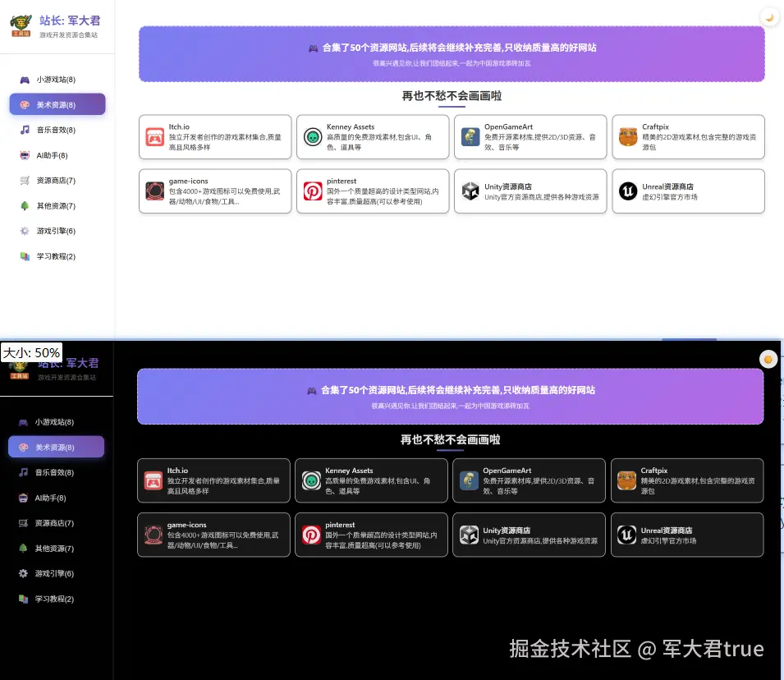This screenshot has height=680, width=784.
Task: Click the game-icons logo in the light-theme card
Action: [x=154, y=191]
